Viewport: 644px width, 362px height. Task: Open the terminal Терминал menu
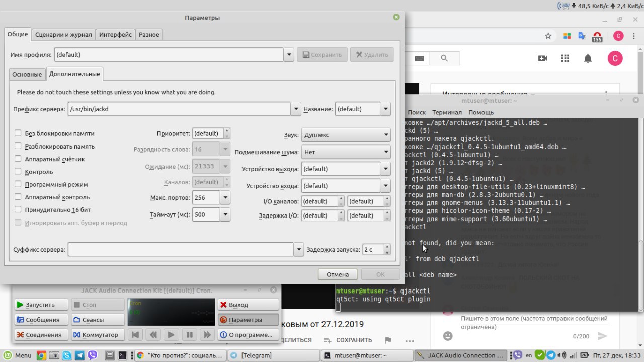(x=447, y=112)
